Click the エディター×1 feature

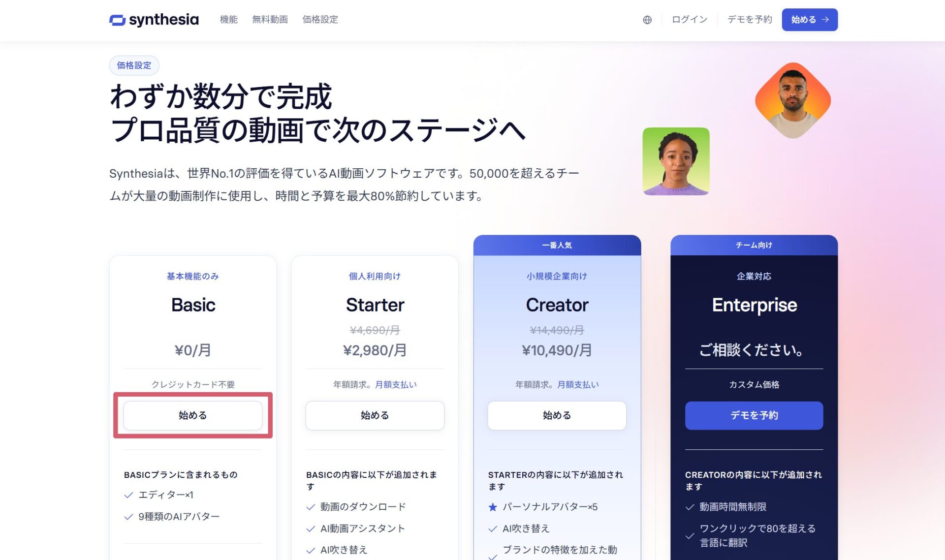coord(166,495)
